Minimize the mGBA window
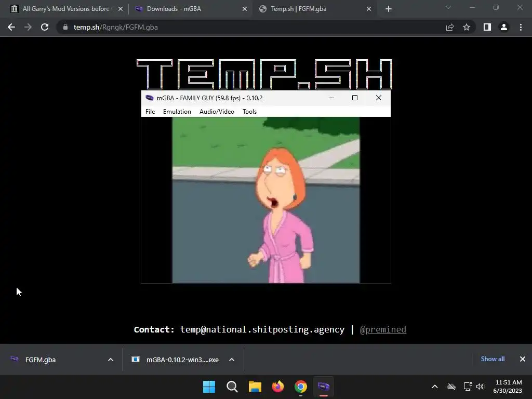This screenshot has height=399, width=532. coord(331,98)
